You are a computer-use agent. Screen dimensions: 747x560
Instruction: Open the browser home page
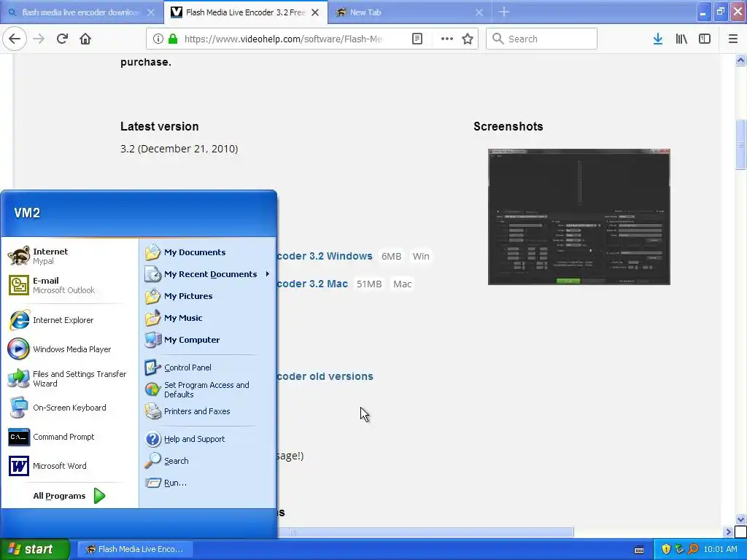tap(85, 39)
